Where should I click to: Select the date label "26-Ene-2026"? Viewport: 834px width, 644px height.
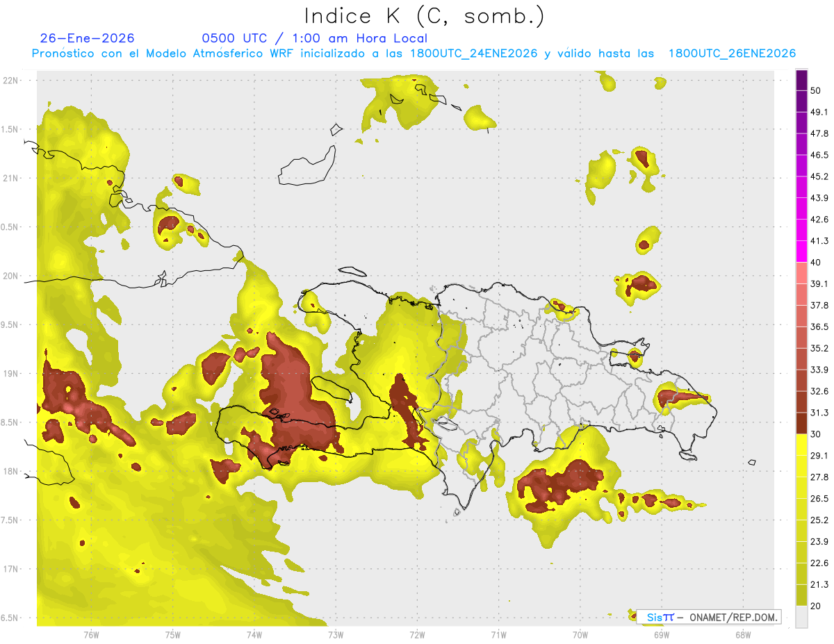87,38
